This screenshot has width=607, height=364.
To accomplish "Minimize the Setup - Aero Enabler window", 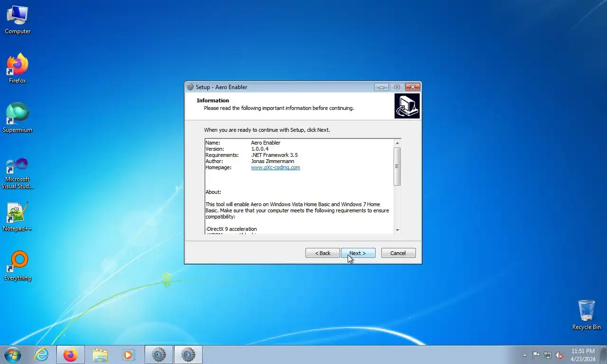I will pos(381,87).
